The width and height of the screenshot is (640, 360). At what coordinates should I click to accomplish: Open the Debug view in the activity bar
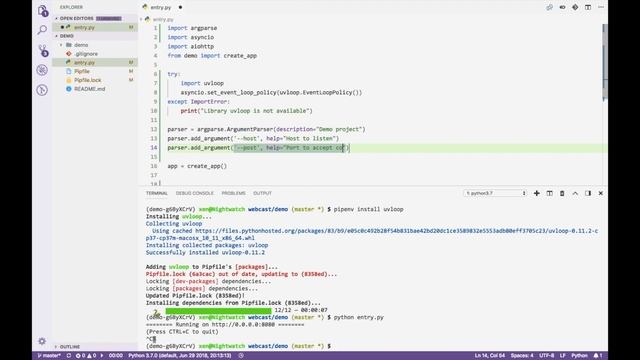pyautogui.click(x=42, y=70)
